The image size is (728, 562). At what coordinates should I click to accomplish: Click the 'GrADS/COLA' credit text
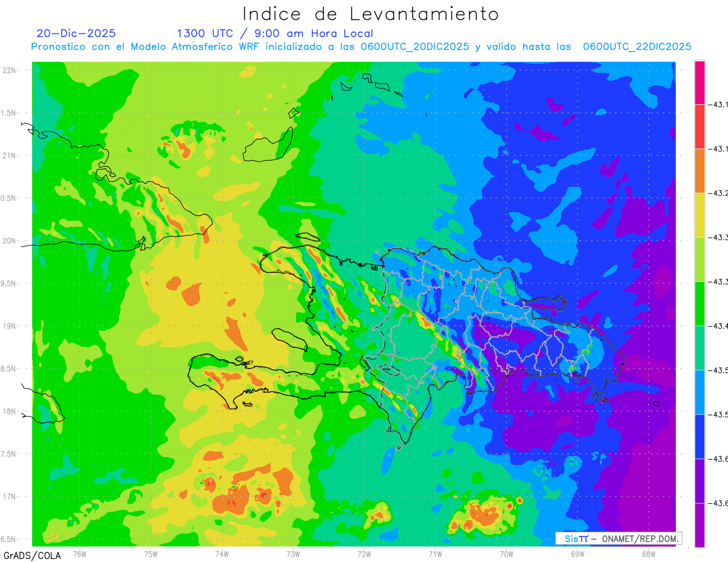[32, 555]
